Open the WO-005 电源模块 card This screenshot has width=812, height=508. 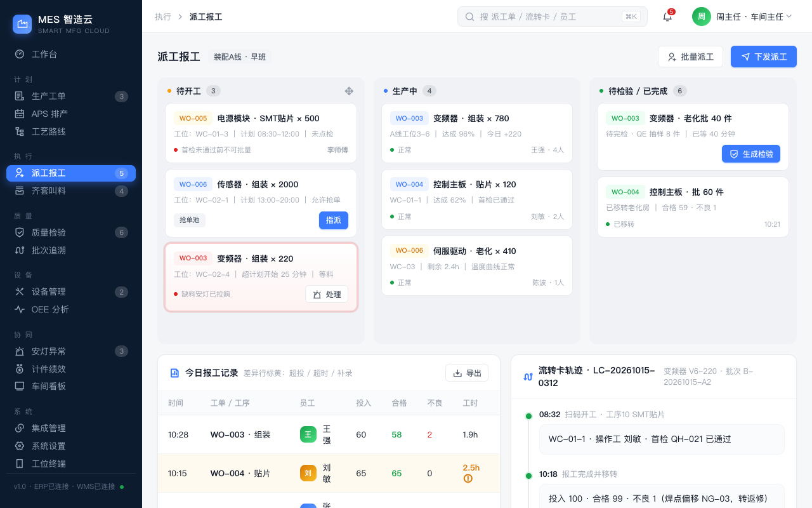coord(261,133)
